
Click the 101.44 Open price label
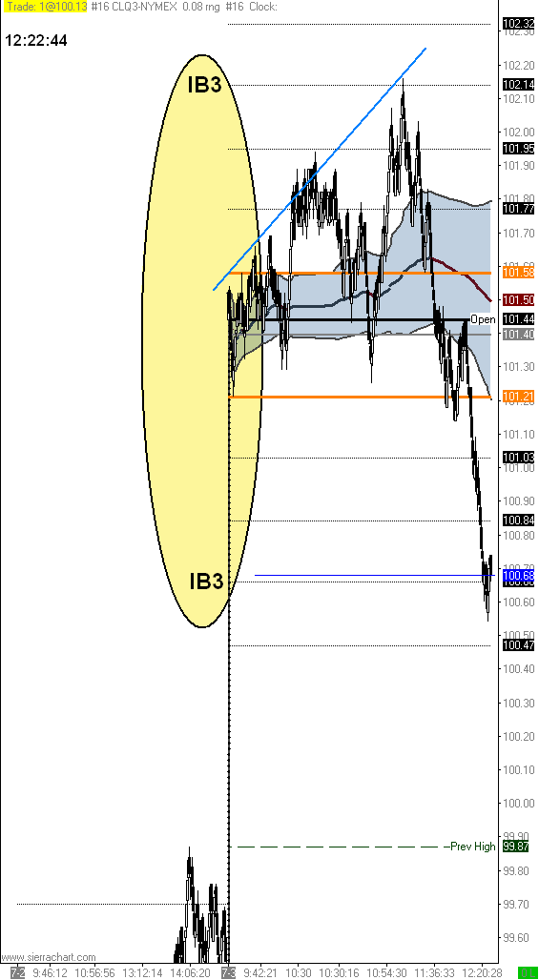tap(518, 319)
